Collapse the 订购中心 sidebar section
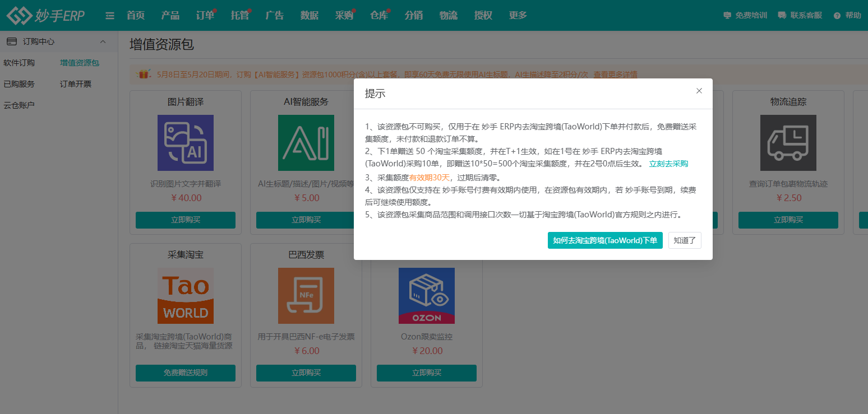 tap(103, 41)
